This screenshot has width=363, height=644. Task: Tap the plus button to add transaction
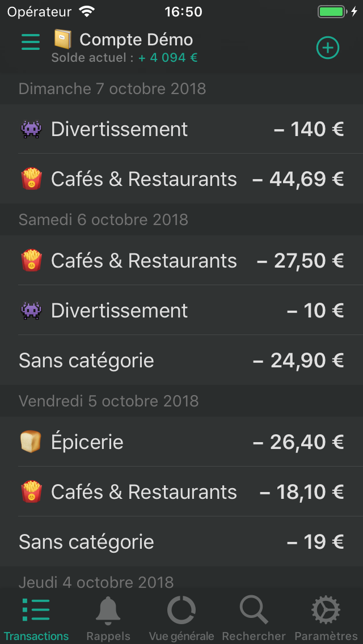[327, 48]
